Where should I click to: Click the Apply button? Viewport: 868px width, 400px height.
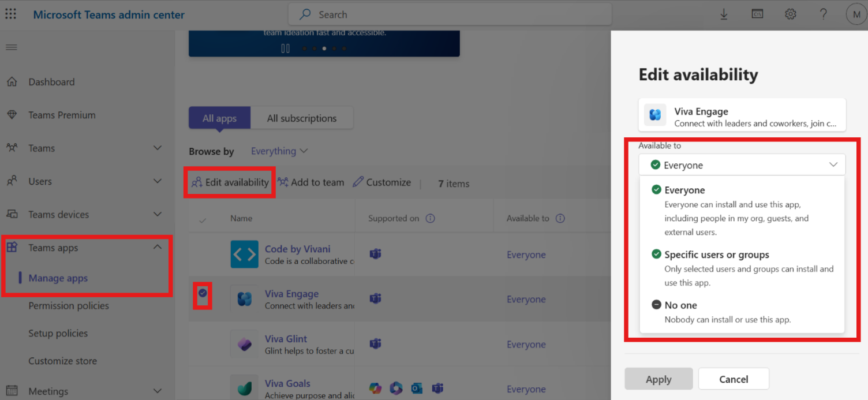tap(659, 379)
